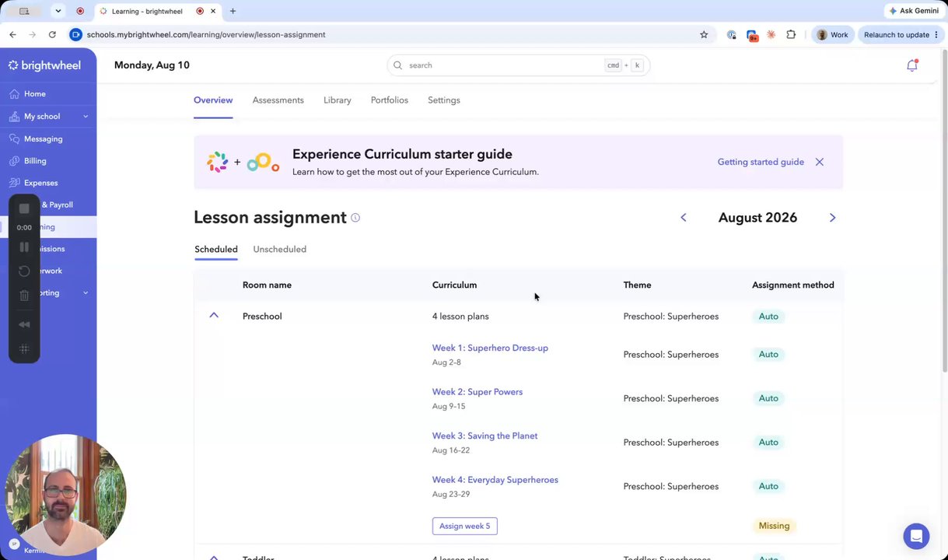
Task: Click the August 2026 month label
Action: [757, 218]
